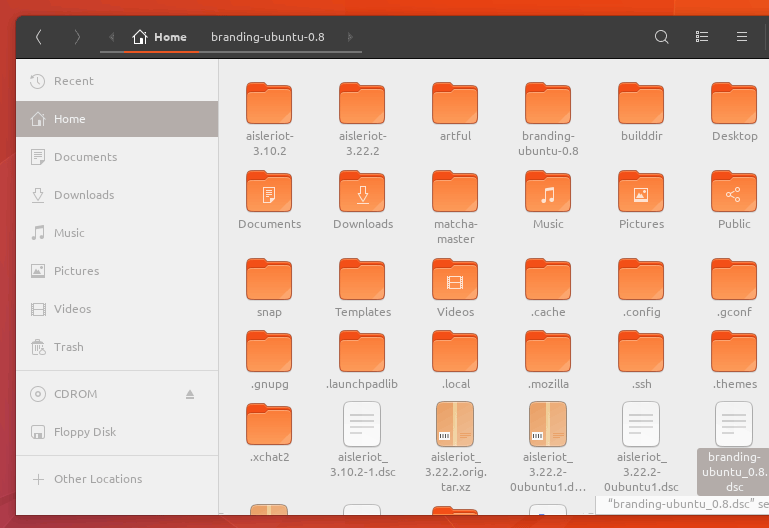Select the matcha-master folder
769x528 pixels.
(x=455, y=207)
